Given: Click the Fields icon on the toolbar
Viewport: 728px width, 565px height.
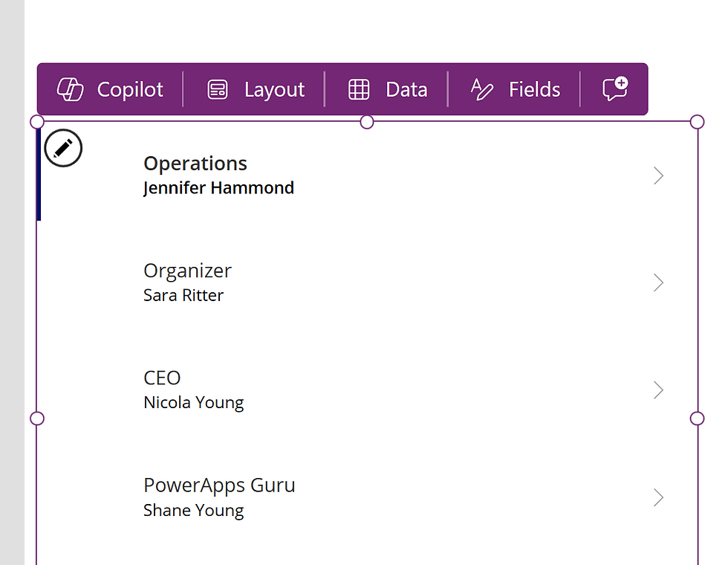Looking at the screenshot, I should [x=481, y=89].
